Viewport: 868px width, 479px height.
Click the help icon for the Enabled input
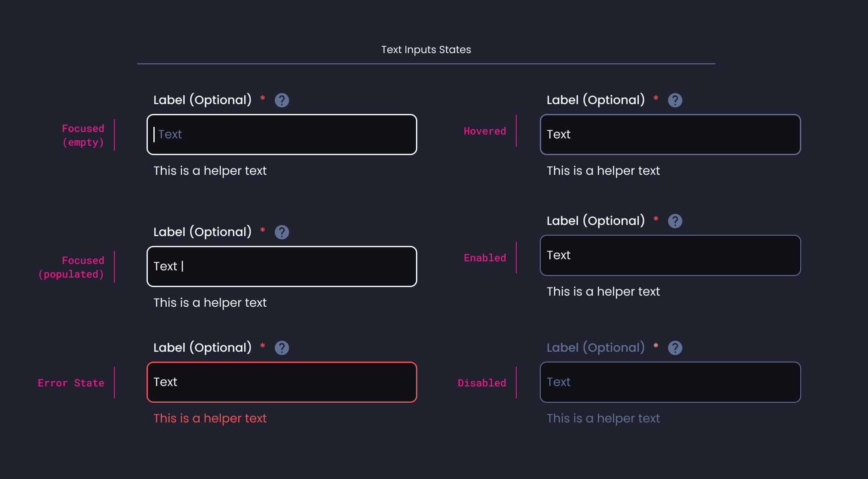[x=675, y=221]
